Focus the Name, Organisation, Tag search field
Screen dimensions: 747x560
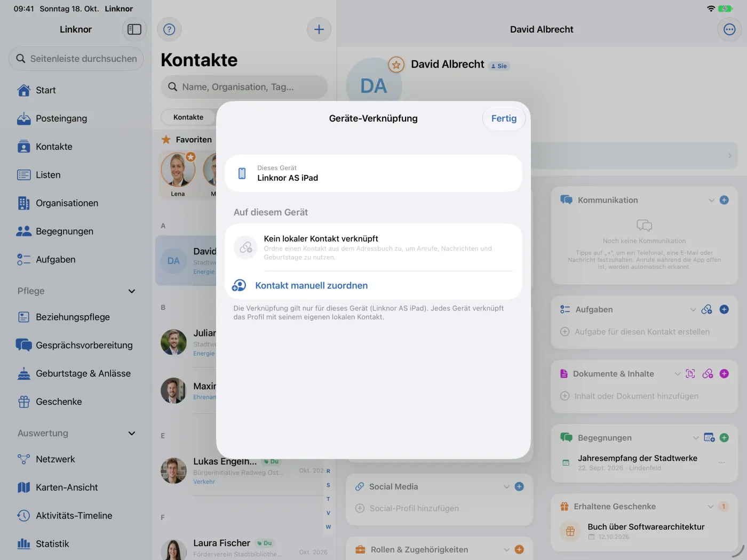pyautogui.click(x=244, y=87)
